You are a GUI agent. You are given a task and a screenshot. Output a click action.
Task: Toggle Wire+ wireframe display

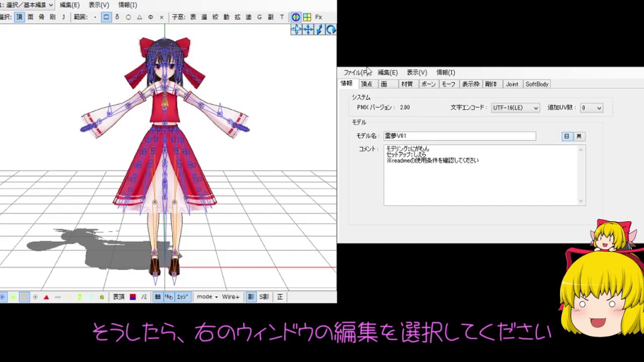tap(231, 297)
